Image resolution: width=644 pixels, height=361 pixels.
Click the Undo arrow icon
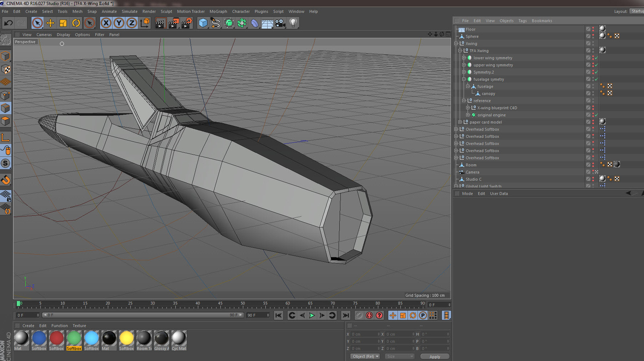point(8,23)
